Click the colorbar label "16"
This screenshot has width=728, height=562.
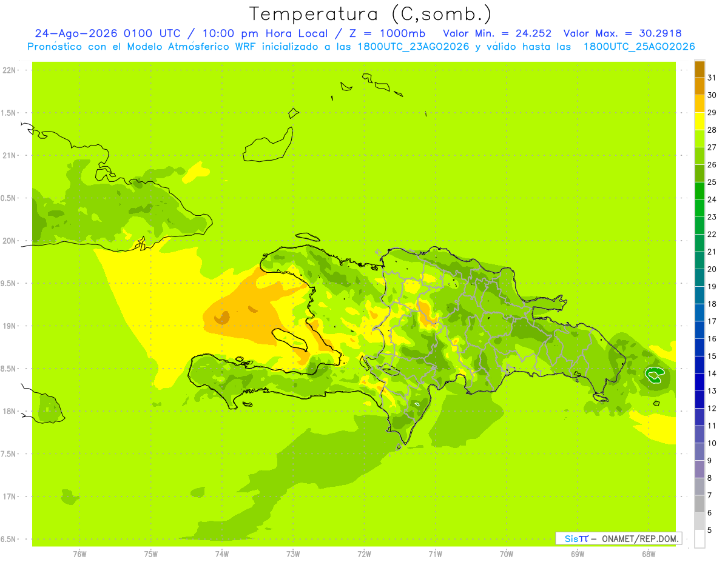712,339
